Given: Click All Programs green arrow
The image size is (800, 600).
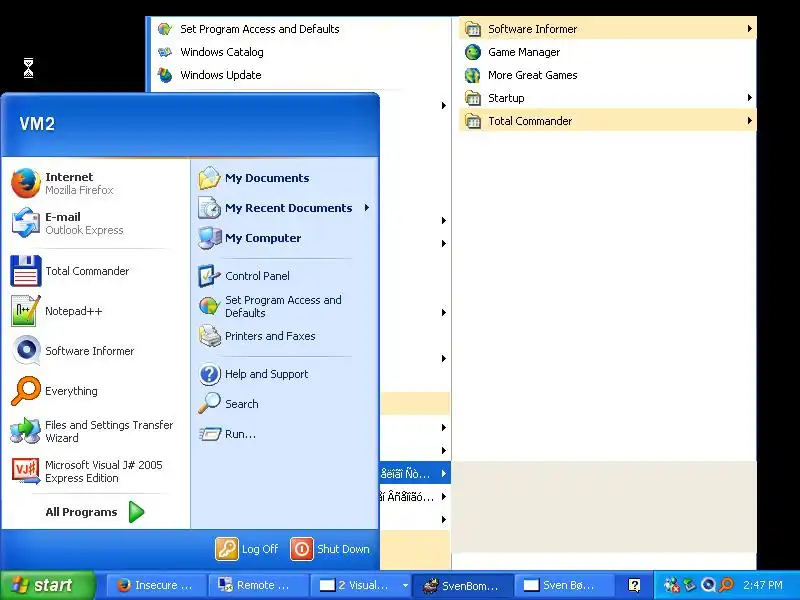Looking at the screenshot, I should [x=136, y=512].
